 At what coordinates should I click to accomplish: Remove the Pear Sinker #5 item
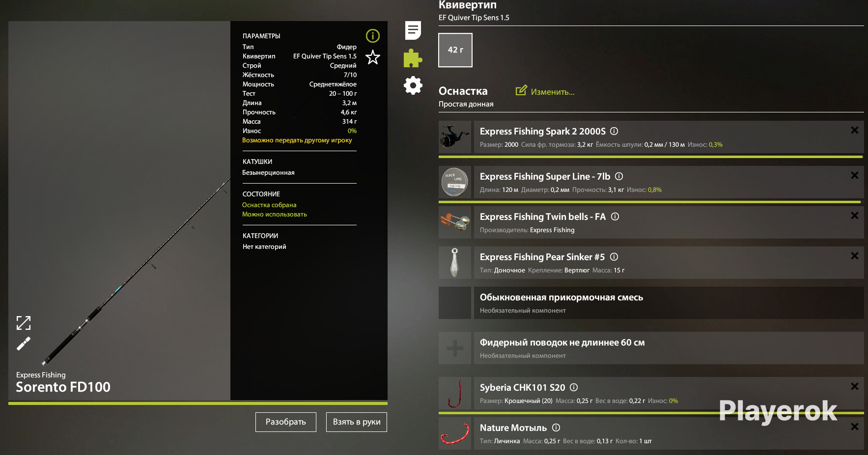point(855,256)
